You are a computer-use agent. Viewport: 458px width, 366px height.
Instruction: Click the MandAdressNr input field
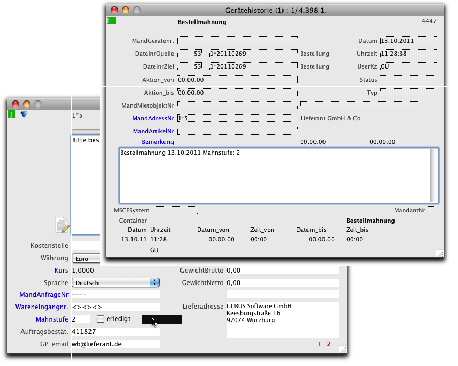click(x=237, y=118)
